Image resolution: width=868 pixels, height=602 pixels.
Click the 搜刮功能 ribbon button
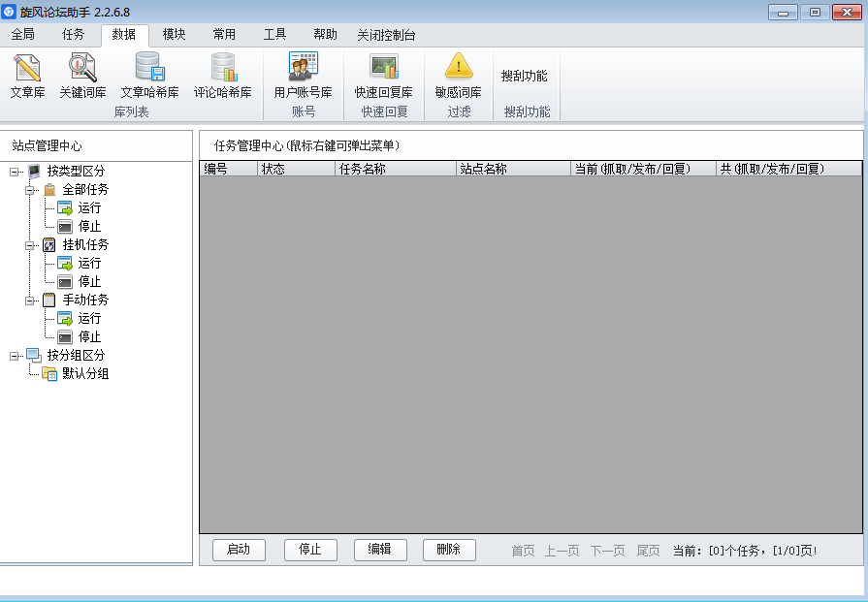pyautogui.click(x=525, y=76)
